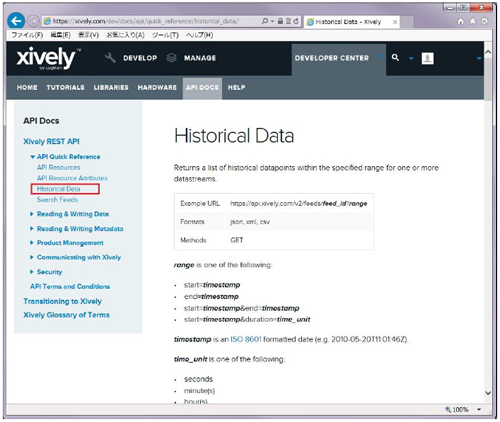Click the address bar padlock security icon
This screenshot has height=422, width=500.
coord(280,21)
